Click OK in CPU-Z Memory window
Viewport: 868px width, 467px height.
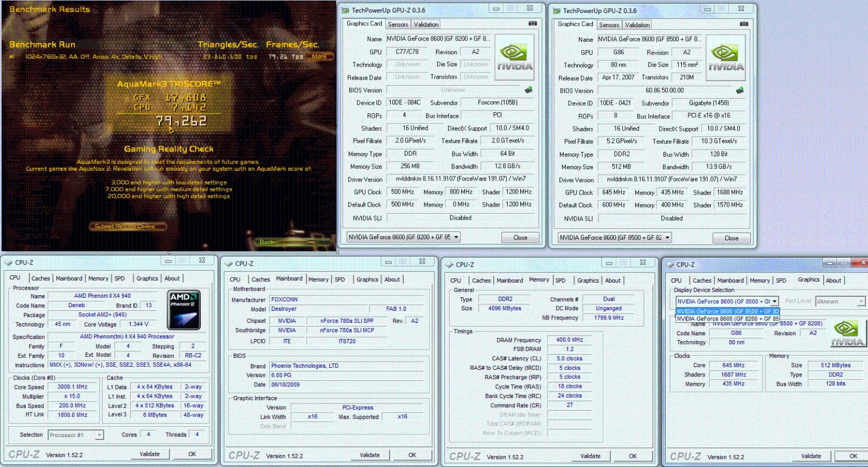(633, 456)
